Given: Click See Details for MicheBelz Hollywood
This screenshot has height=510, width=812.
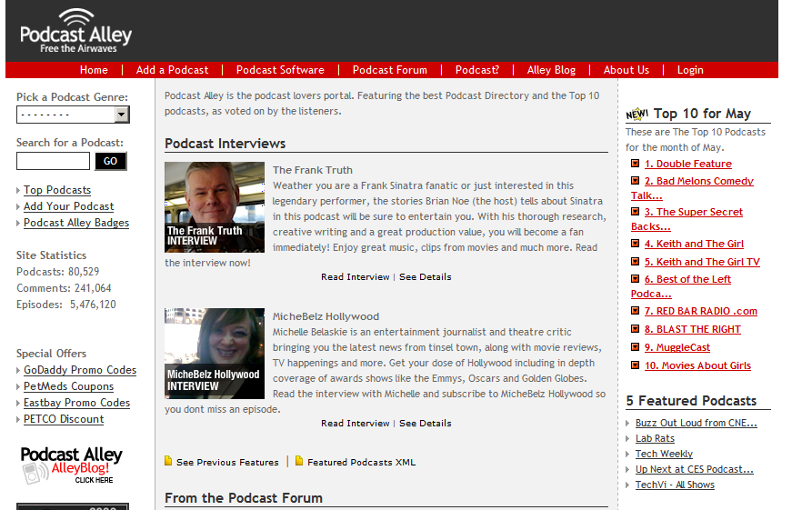Looking at the screenshot, I should 426,424.
